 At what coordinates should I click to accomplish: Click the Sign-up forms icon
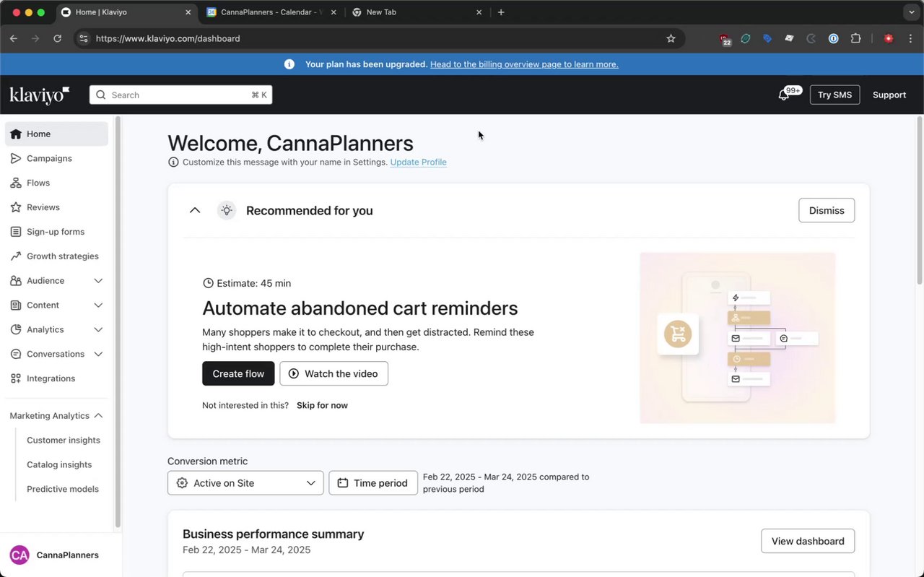pyautogui.click(x=16, y=232)
